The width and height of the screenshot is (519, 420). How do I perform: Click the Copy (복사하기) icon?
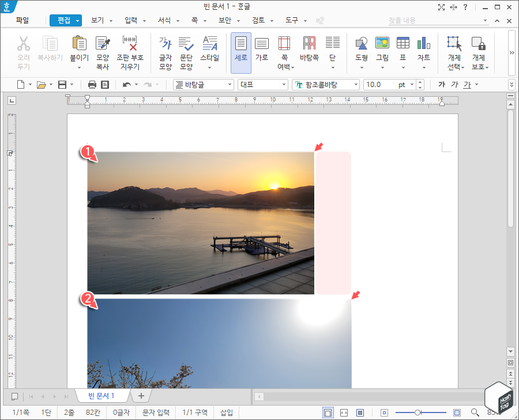[x=50, y=43]
